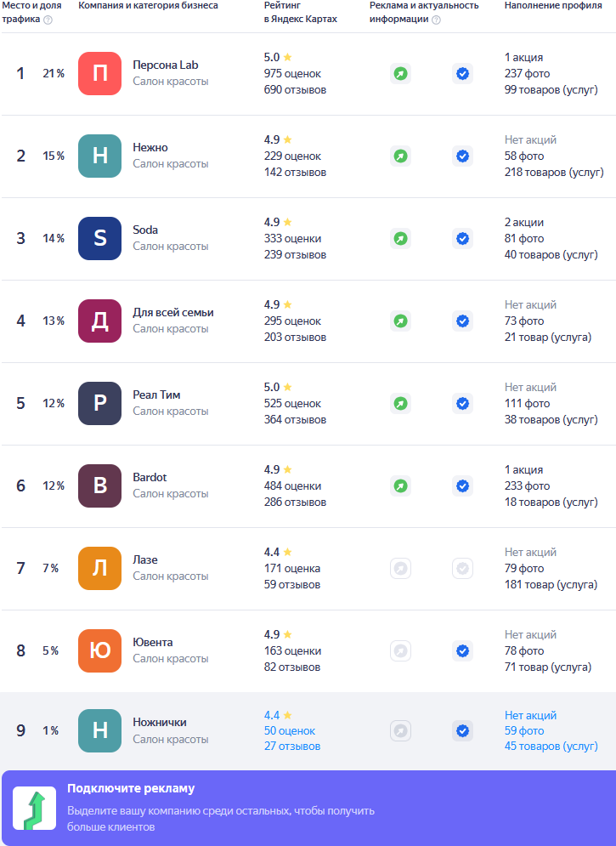The width and height of the screenshot is (616, 846).
Task: Click the help icon beside 'Реклама и актуальность информации'
Action: pos(436,20)
